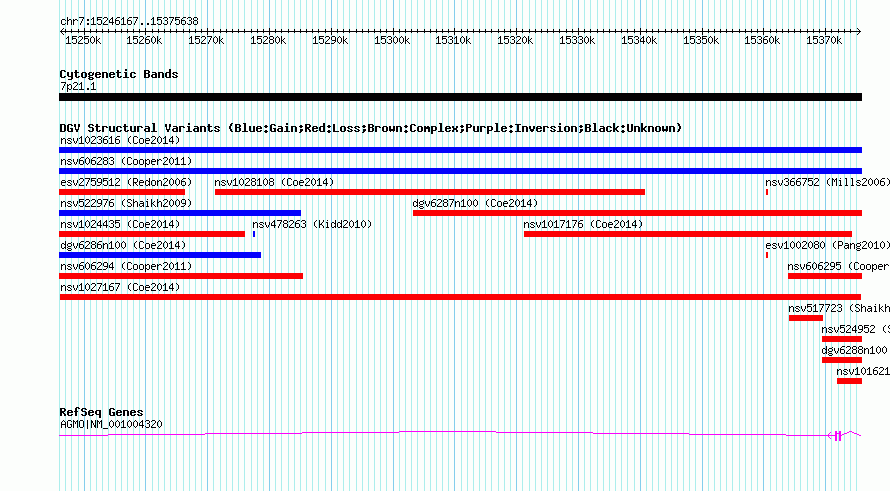This screenshot has height=491, width=890.
Task: Open dgv6288n100 variant label
Action: (854, 350)
